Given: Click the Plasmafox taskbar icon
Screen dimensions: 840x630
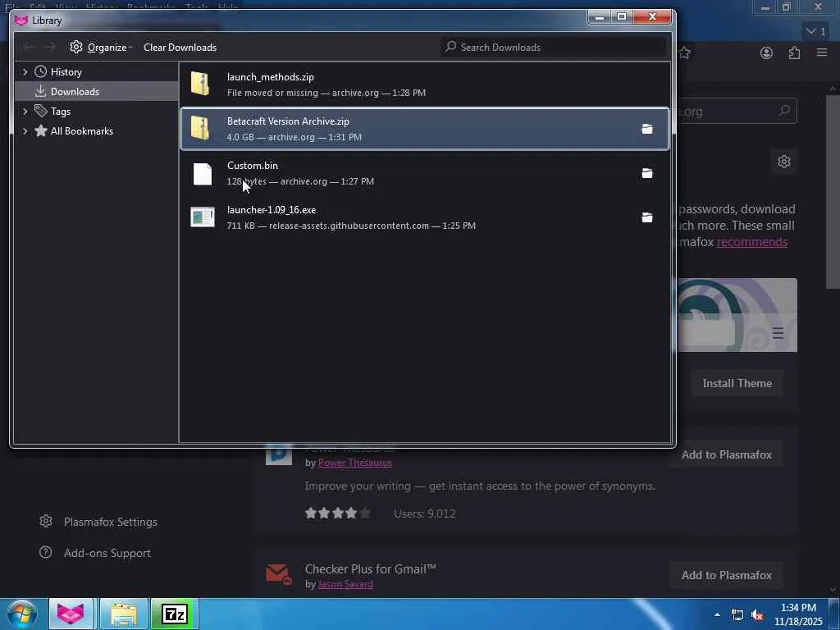Looking at the screenshot, I should 71,614.
